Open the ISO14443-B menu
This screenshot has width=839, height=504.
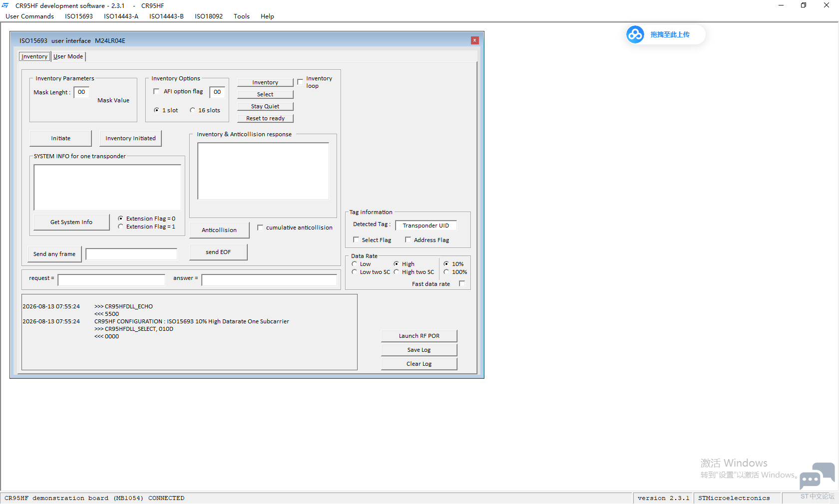(166, 16)
